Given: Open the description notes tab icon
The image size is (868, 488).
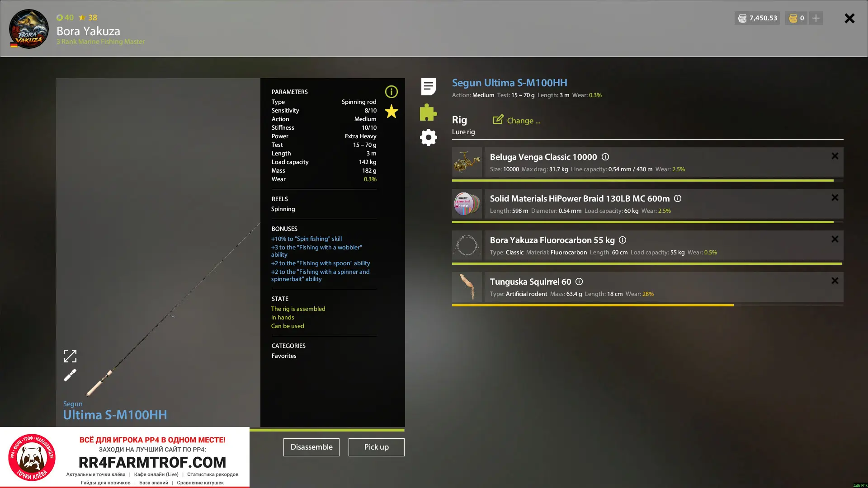Looking at the screenshot, I should 428,86.
